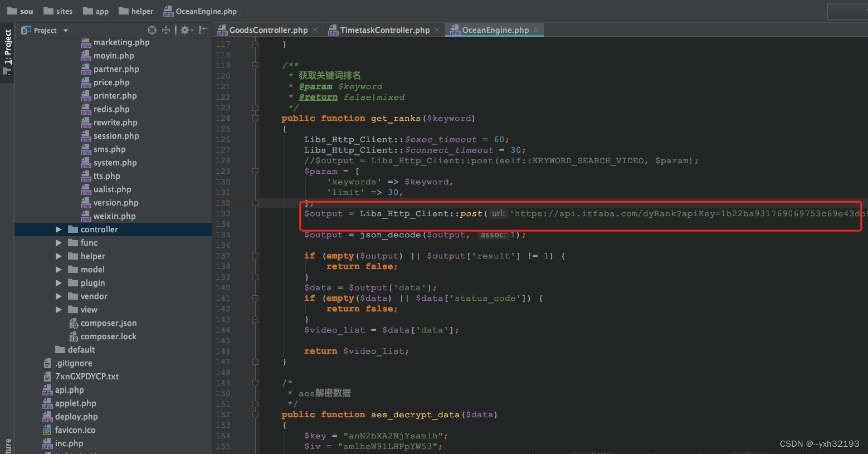Fold the if block at line 137
Image resolution: width=868 pixels, height=454 pixels.
255,256
